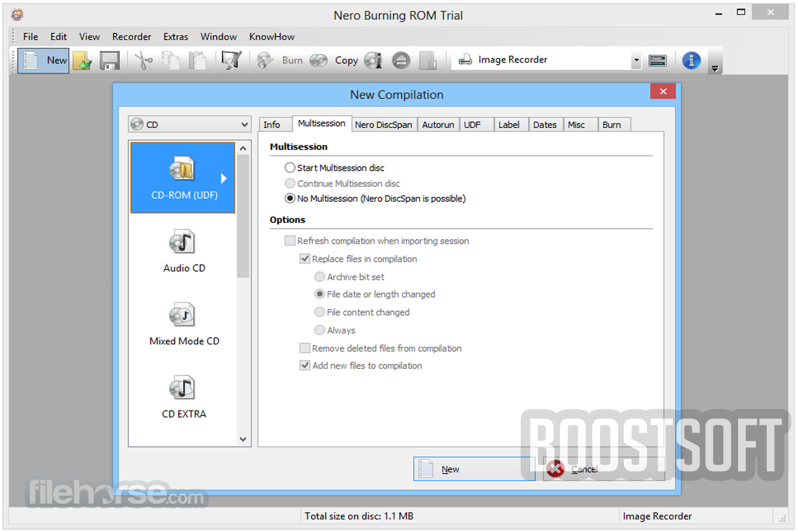The width and height of the screenshot is (798, 532).
Task: Click the Cut scissors icon
Action: 143,61
